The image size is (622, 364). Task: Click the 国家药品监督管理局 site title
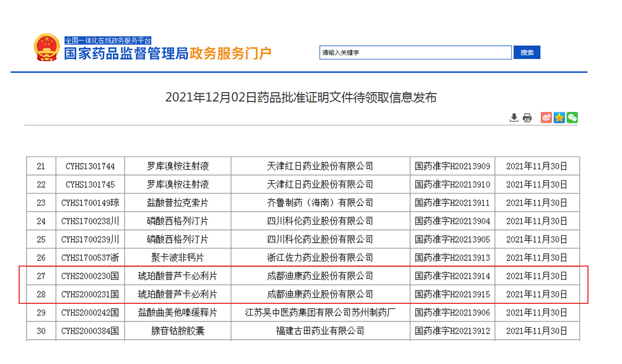126,54
